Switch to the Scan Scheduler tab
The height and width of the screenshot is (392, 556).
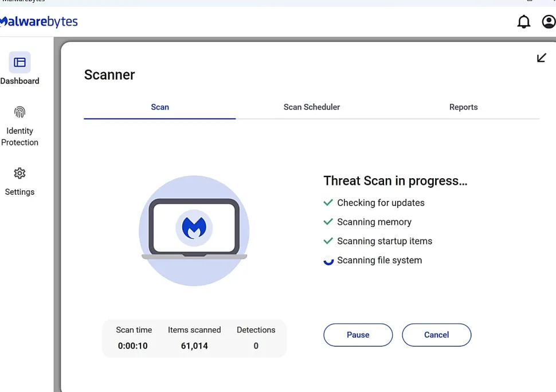(312, 107)
